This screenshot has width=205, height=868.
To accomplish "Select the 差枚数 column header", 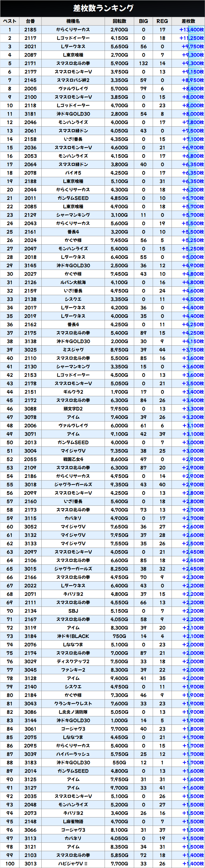I will (x=188, y=21).
